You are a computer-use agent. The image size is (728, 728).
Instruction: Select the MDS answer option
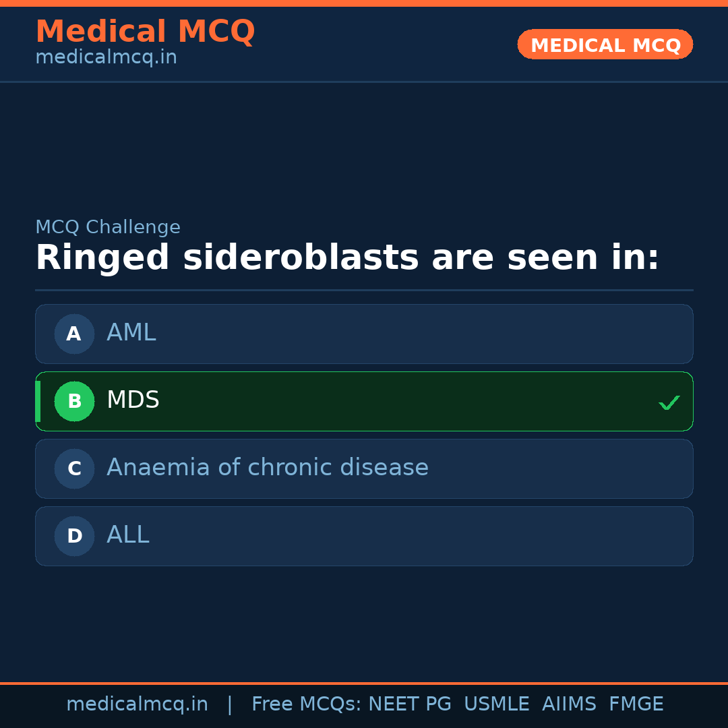click(364, 401)
